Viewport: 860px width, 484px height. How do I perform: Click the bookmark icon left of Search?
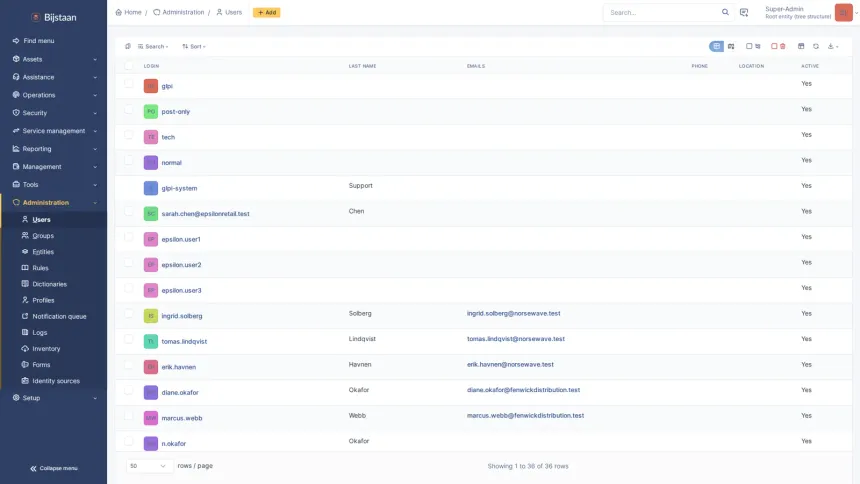point(128,47)
